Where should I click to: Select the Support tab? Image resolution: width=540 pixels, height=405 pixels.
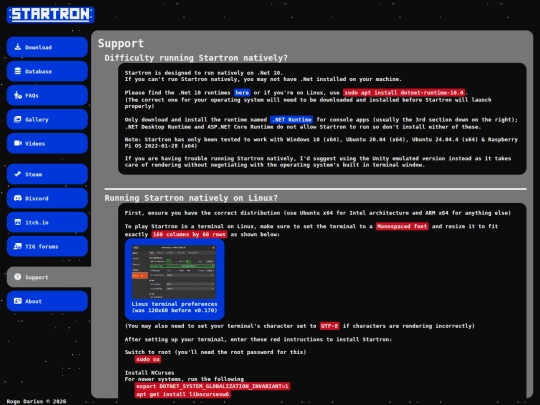point(49,277)
